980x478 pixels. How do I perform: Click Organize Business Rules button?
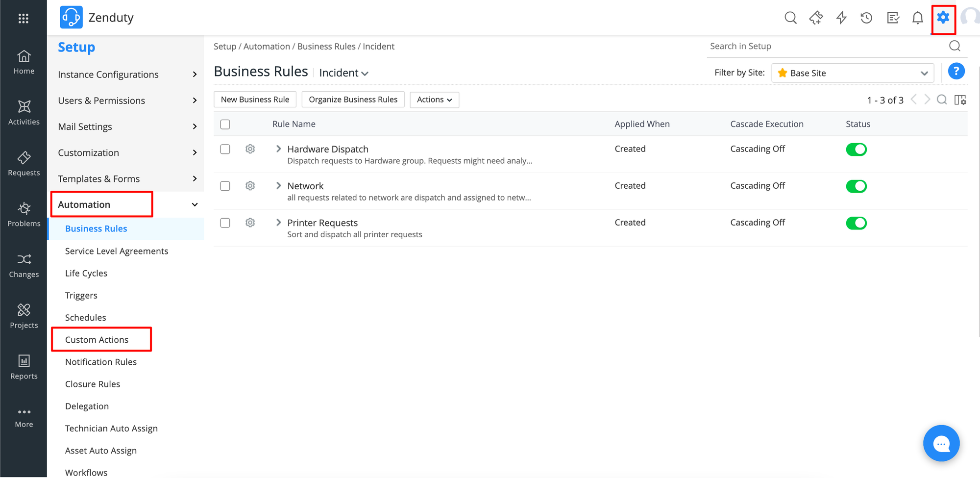(353, 100)
